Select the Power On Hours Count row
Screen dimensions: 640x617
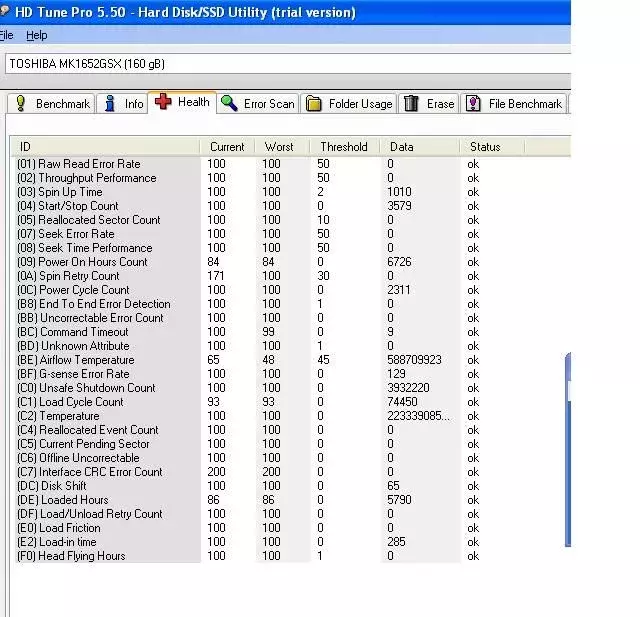point(249,262)
